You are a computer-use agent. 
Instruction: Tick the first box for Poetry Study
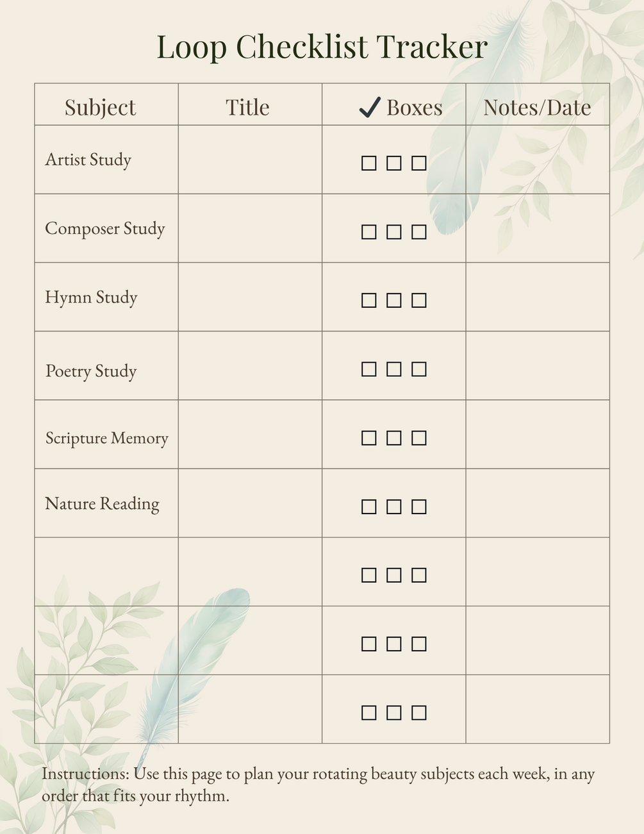(368, 369)
